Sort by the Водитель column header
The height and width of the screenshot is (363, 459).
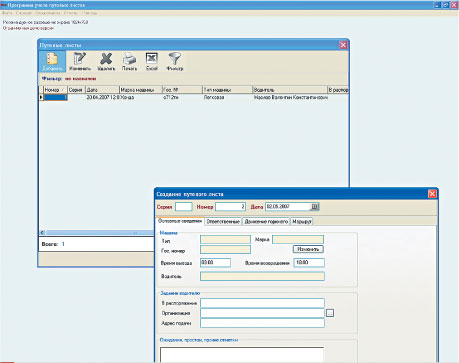tap(290, 90)
